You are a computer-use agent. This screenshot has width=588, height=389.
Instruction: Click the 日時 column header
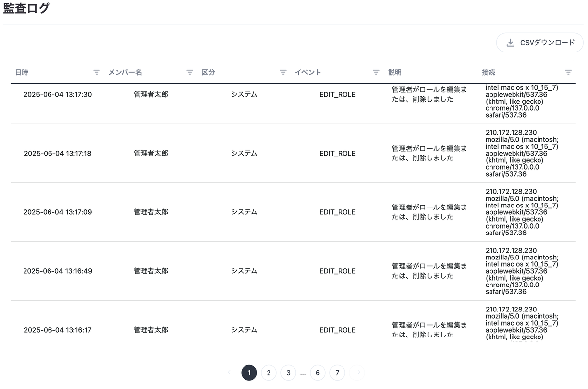22,72
